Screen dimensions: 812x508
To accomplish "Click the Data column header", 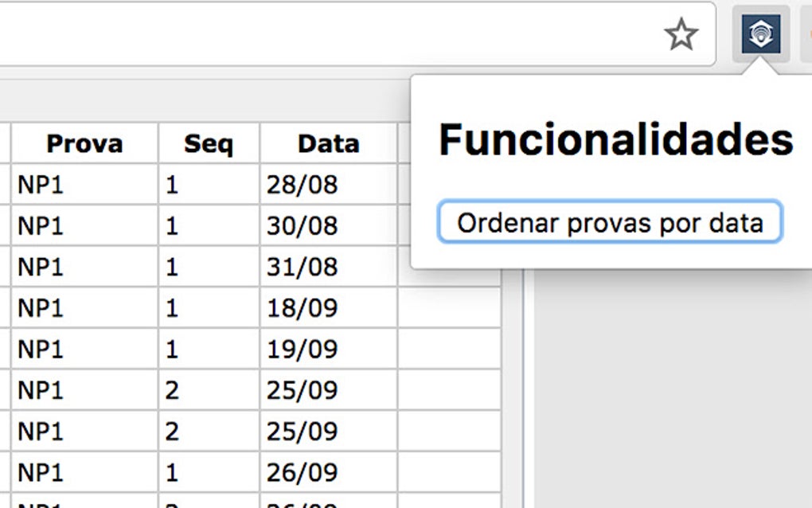I will 328,144.
